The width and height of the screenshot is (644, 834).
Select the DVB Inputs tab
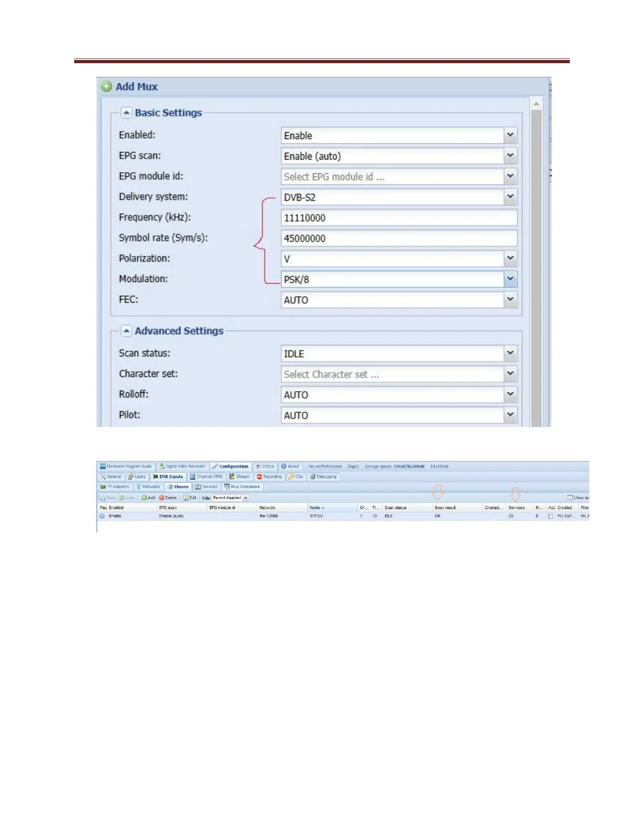tap(168, 476)
